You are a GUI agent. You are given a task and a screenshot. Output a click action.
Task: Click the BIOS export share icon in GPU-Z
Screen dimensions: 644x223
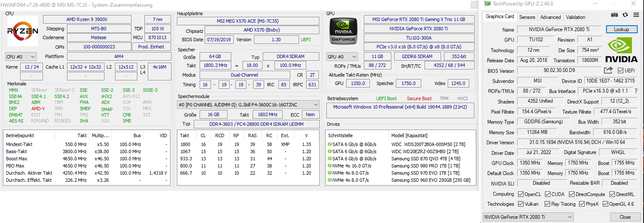tap(608, 70)
